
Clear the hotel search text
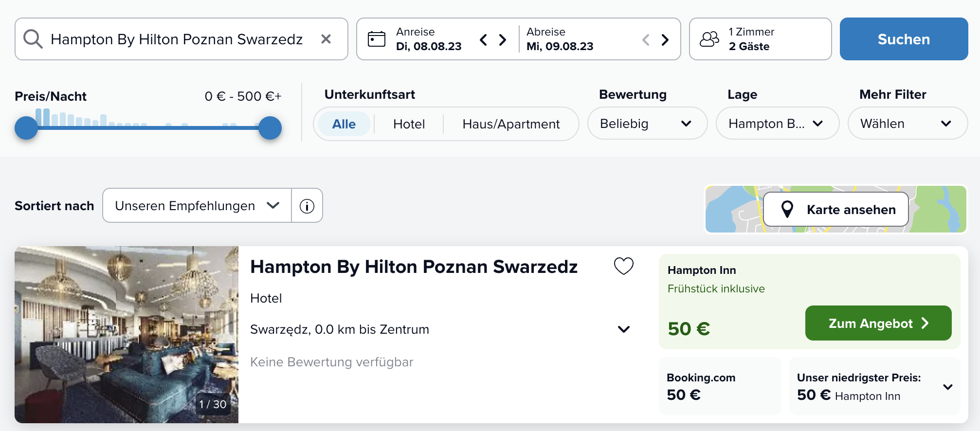326,39
